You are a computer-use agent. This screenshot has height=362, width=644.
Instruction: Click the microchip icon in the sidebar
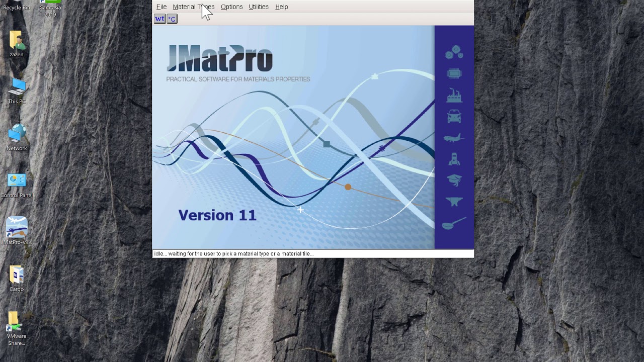click(x=454, y=73)
